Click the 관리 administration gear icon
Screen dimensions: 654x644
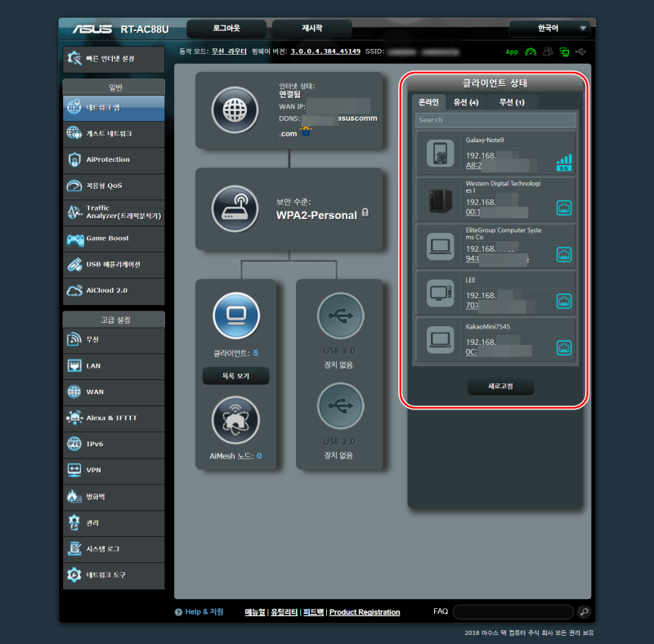[x=74, y=522]
